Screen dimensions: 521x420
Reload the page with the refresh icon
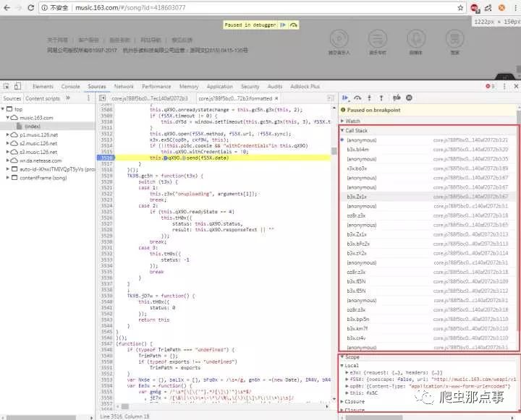coord(30,8)
